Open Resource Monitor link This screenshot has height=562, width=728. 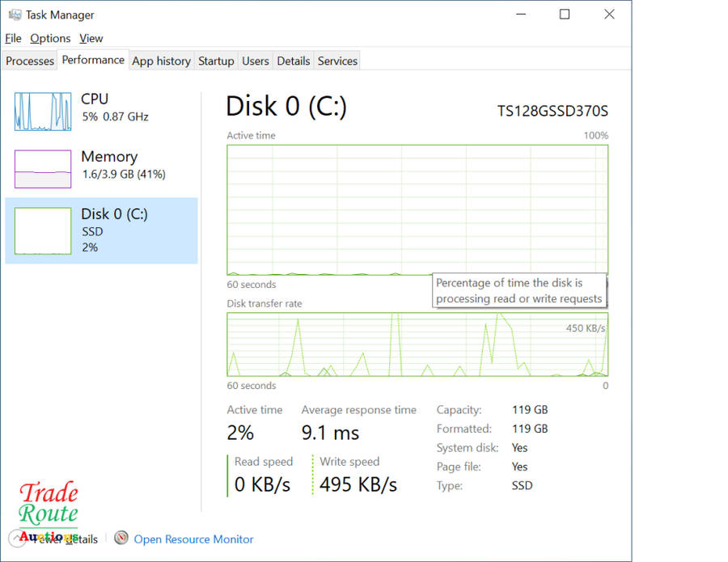click(193, 539)
